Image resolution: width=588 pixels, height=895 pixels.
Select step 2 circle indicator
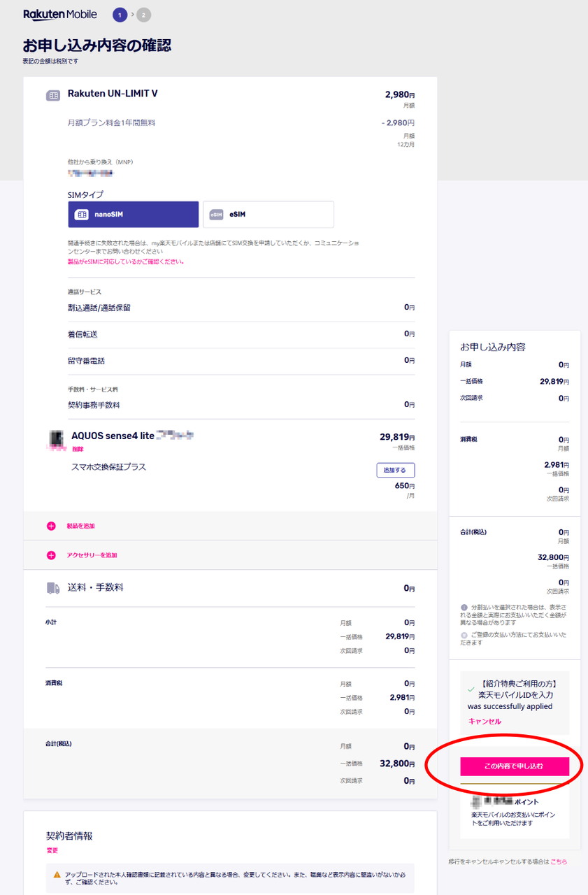(144, 15)
